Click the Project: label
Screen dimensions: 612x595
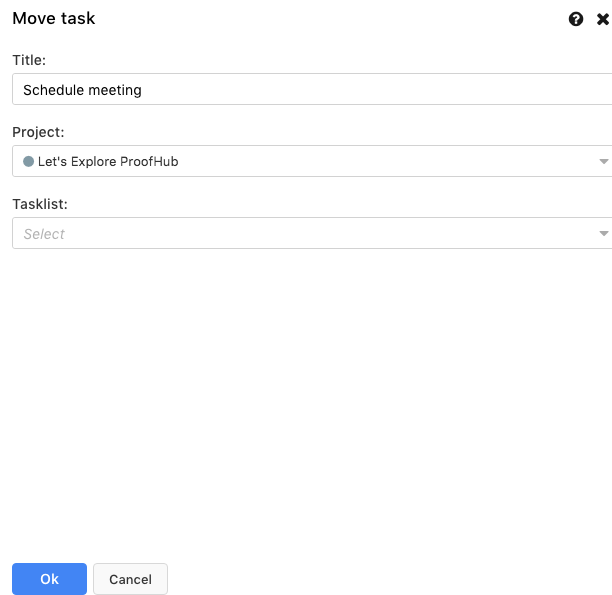[x=38, y=132]
